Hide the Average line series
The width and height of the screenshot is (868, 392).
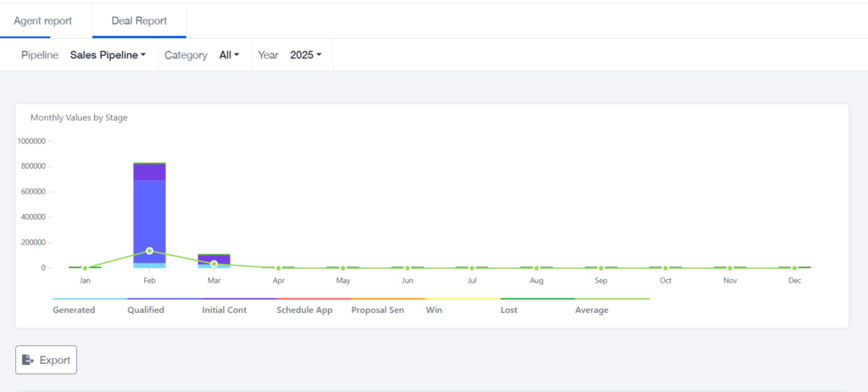592,310
